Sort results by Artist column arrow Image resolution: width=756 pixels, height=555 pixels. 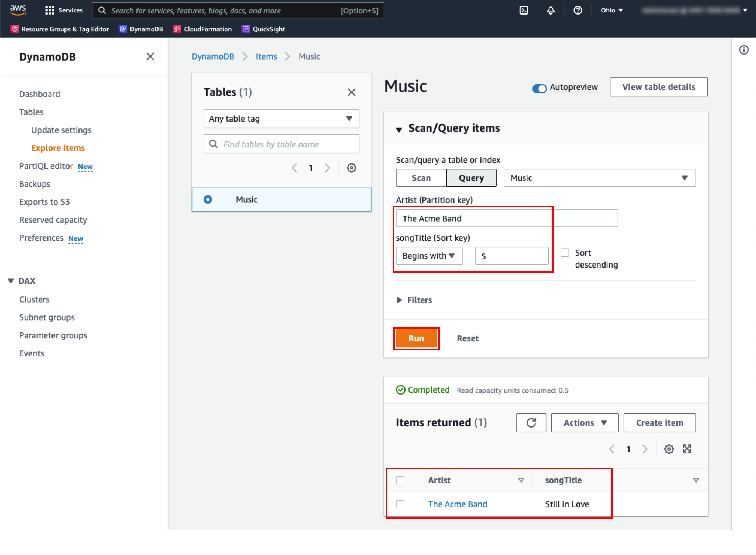click(521, 480)
